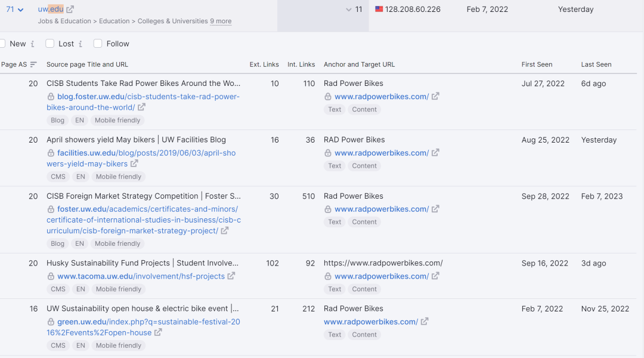The image size is (644, 358).
Task: Sort by Page AS column icon
Action: tap(33, 64)
